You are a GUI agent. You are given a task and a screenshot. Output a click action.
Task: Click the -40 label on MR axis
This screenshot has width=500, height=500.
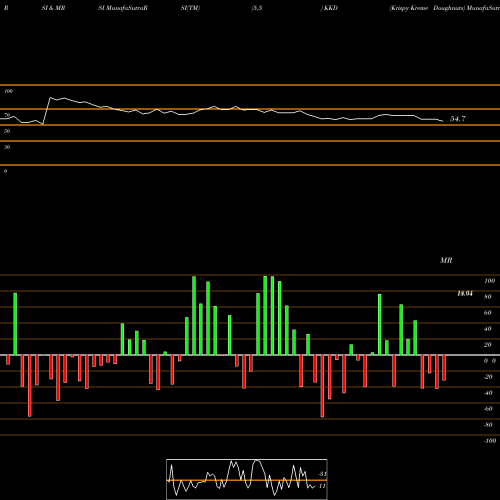coord(488,393)
